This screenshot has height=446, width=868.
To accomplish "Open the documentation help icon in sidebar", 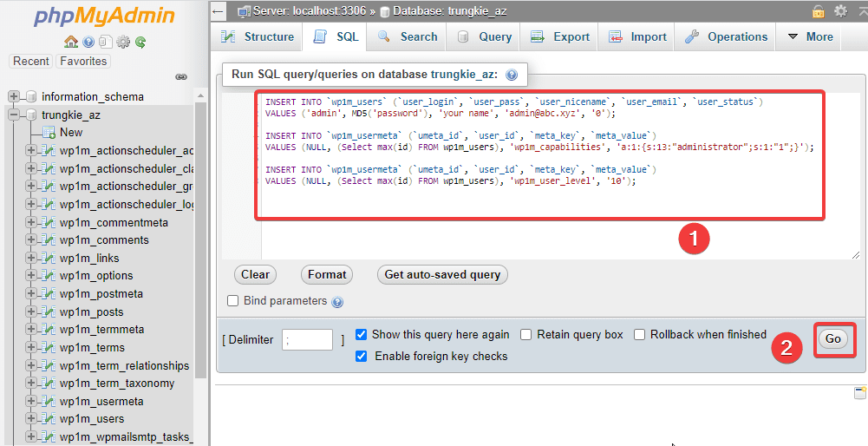I will 88,42.
